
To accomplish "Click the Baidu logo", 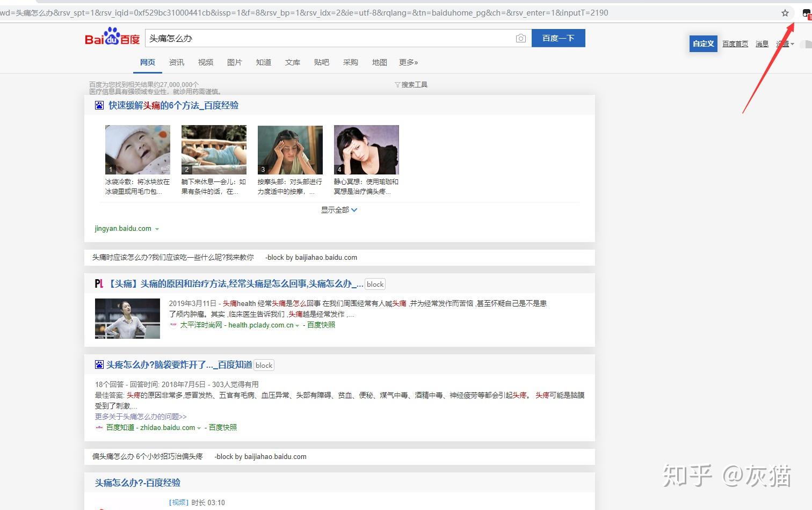I will tap(112, 37).
